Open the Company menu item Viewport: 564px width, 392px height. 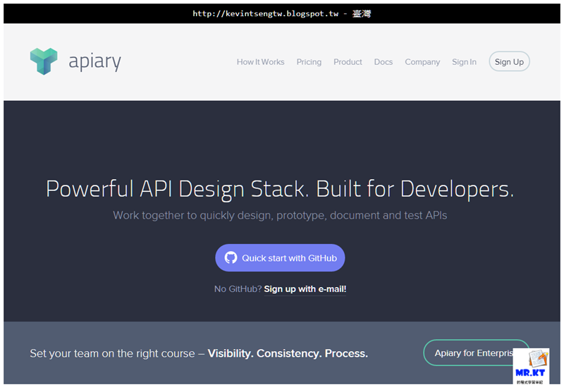pos(422,62)
